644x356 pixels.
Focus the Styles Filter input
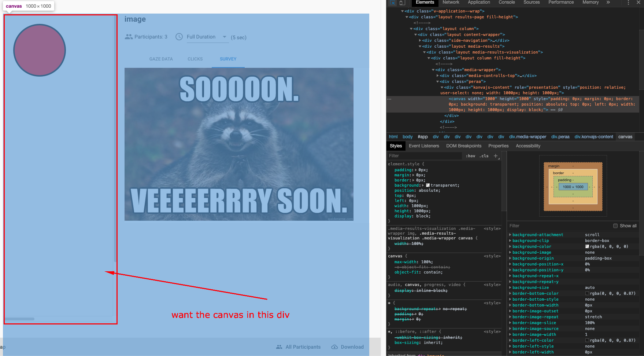[x=424, y=156]
